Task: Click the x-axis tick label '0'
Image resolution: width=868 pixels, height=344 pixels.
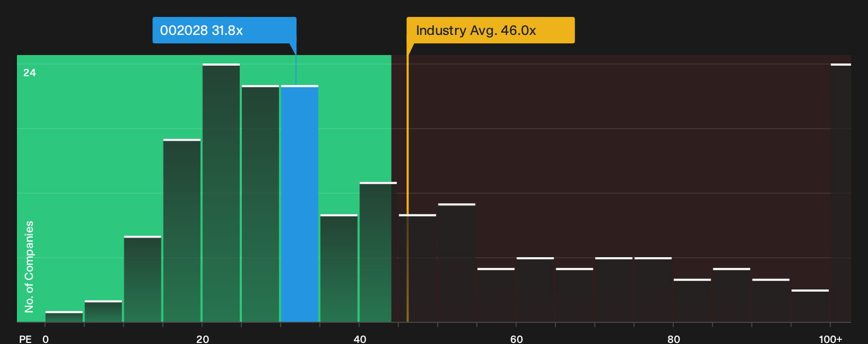Action: (x=46, y=339)
